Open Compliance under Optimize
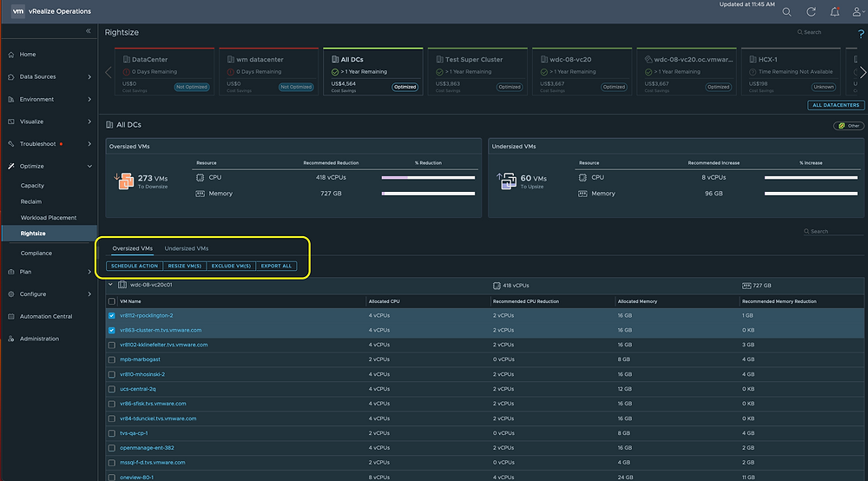 [36, 253]
